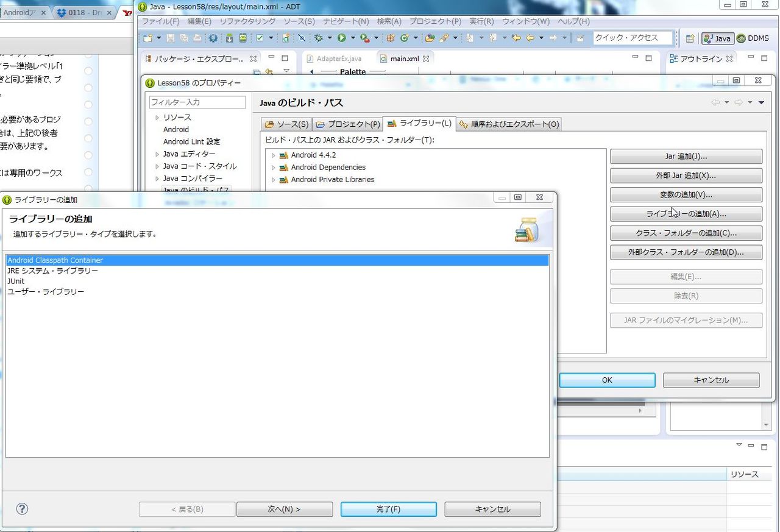Expand the Android Dependencies entry
Screen dimensions: 780x532
coord(273,168)
